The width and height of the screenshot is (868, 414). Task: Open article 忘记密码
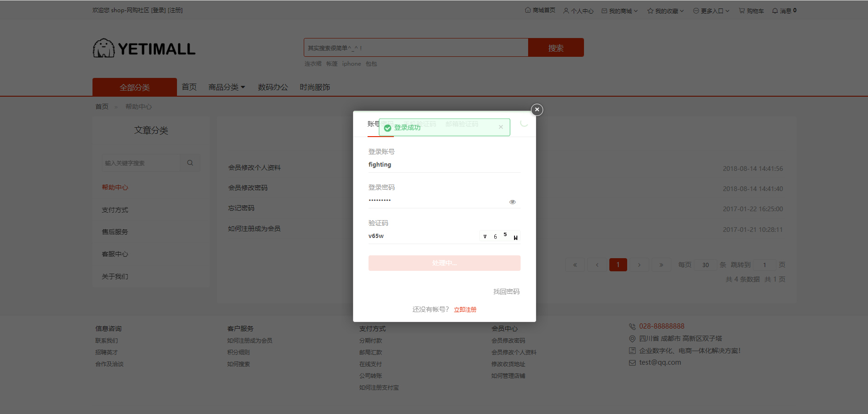(x=241, y=208)
